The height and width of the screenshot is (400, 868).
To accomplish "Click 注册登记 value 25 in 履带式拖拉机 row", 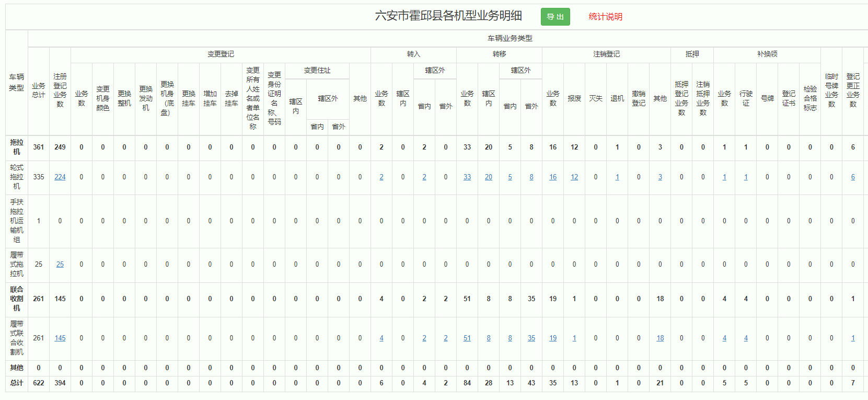I will 60,265.
